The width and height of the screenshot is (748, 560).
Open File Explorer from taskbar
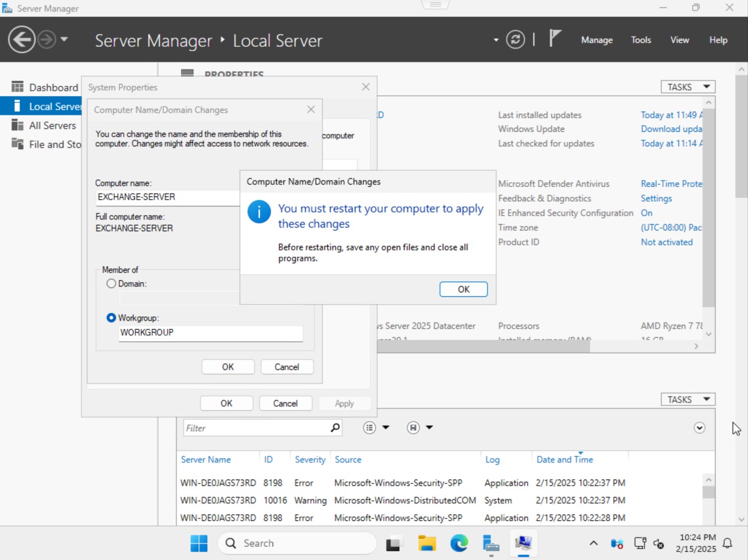point(427,543)
